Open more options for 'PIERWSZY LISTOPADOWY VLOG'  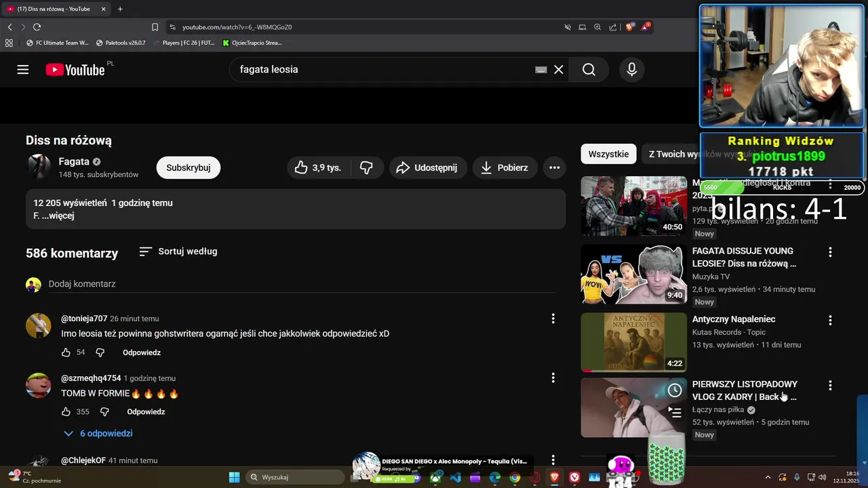pos(830,385)
